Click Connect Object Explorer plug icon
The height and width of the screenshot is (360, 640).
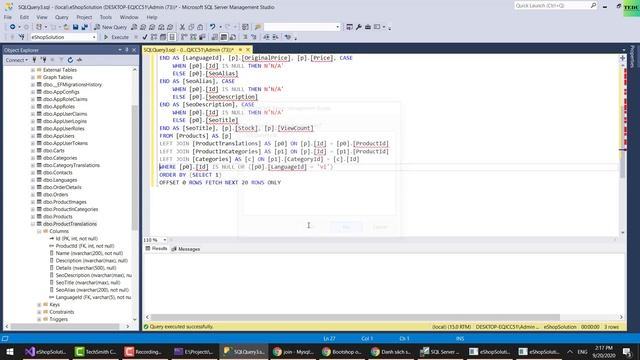click(x=34, y=60)
